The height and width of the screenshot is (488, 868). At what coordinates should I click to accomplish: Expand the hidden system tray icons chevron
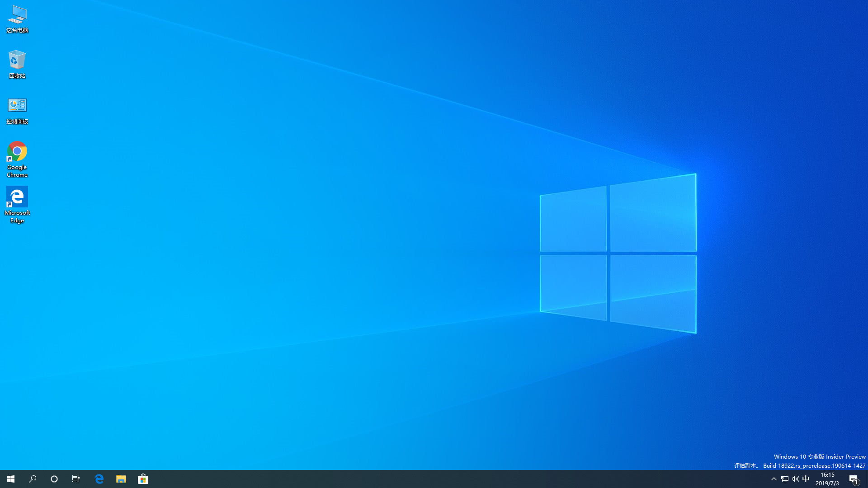[x=774, y=479]
